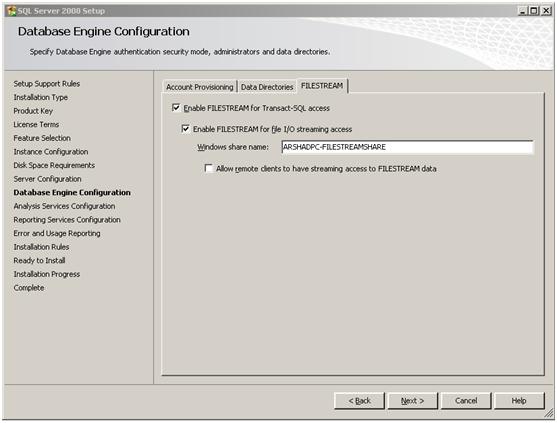
Task: Click Disk Space Requirements step
Action: click(x=54, y=165)
